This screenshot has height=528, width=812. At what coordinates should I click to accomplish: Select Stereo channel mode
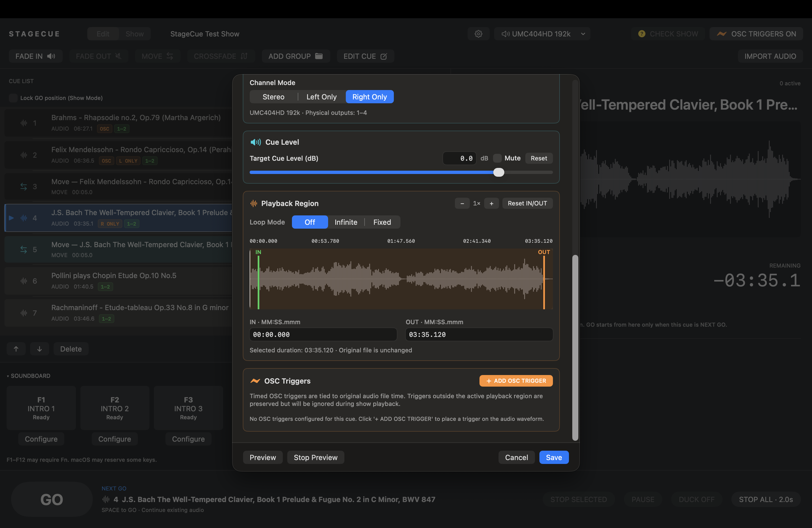(273, 97)
